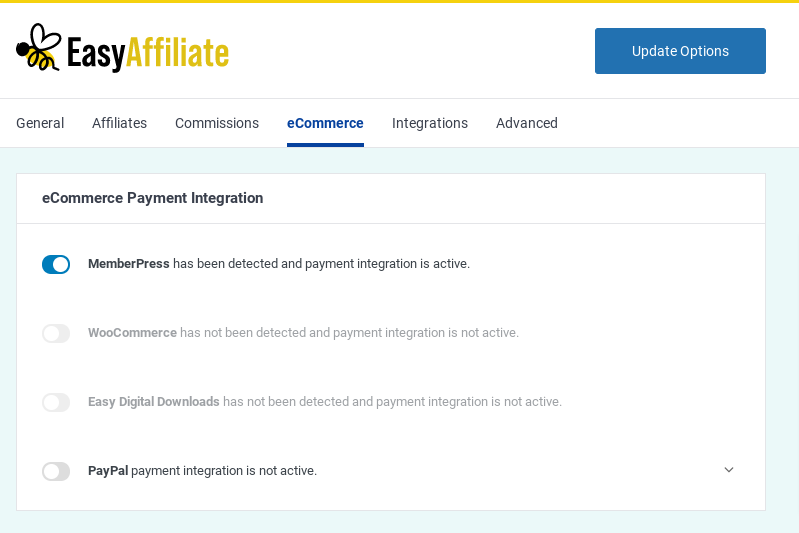The height and width of the screenshot is (533, 799).
Task: Click the Easy Digital Downloads status text
Action: click(x=325, y=402)
